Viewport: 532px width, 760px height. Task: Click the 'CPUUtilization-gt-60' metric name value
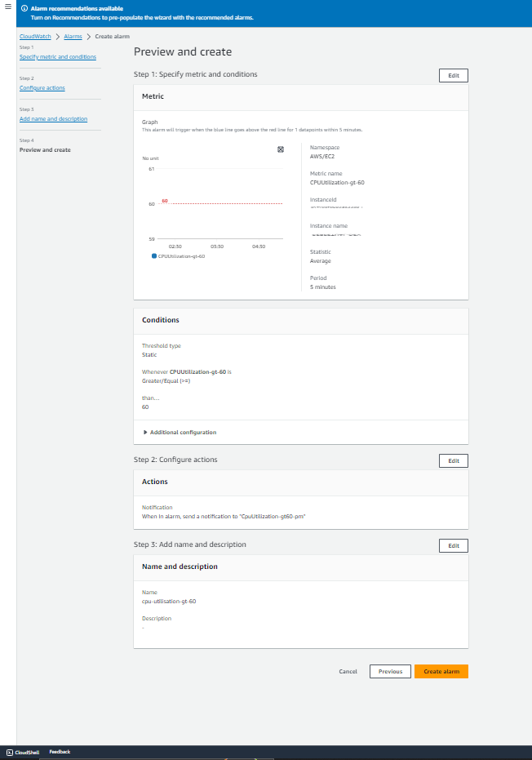tap(337, 183)
